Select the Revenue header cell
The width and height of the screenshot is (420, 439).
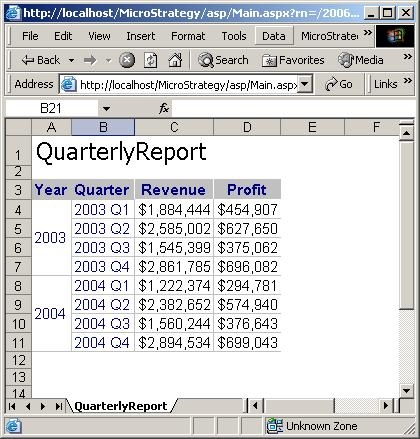tap(174, 189)
